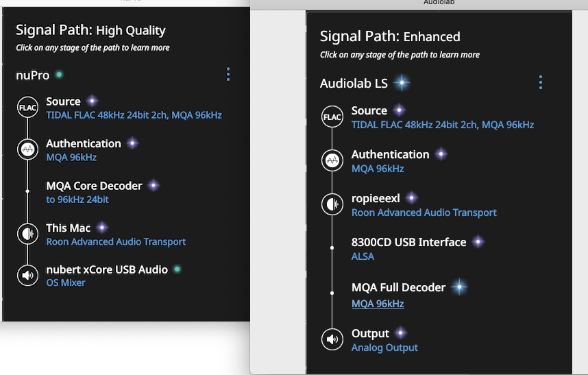Click the green dot beside nuPro

60,75
